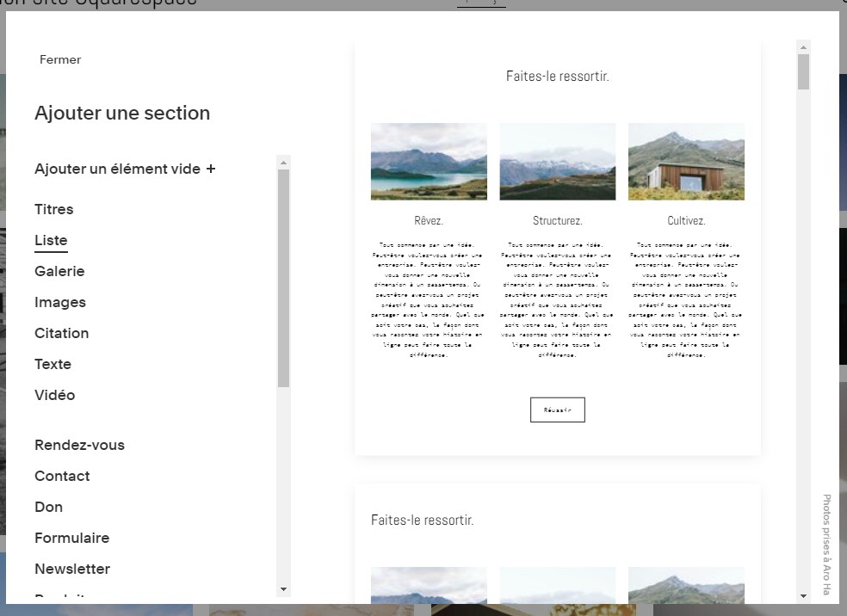Open the Titres section category
Image resolution: width=847 pixels, height=616 pixels.
click(54, 209)
